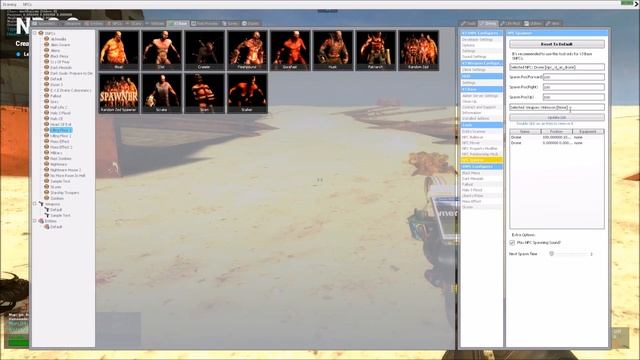This screenshot has width=640, height=360.
Task: Open Mass Effect 2 NPC category
Action: coord(61,147)
